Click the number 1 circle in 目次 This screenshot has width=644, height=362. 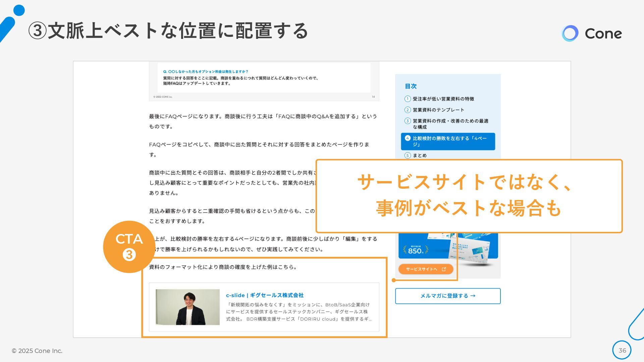[x=408, y=99]
